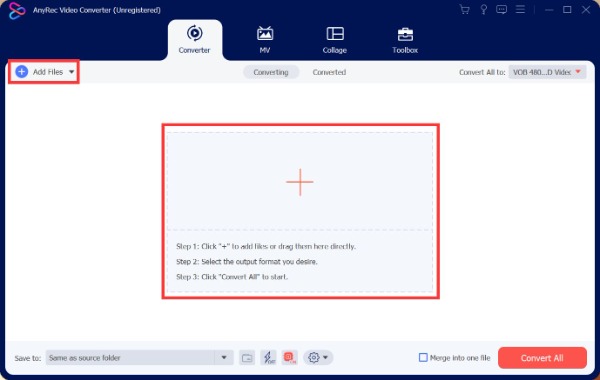Maximize the AnyRec window
Image resolution: width=600 pixels, height=380 pixels.
coord(567,10)
